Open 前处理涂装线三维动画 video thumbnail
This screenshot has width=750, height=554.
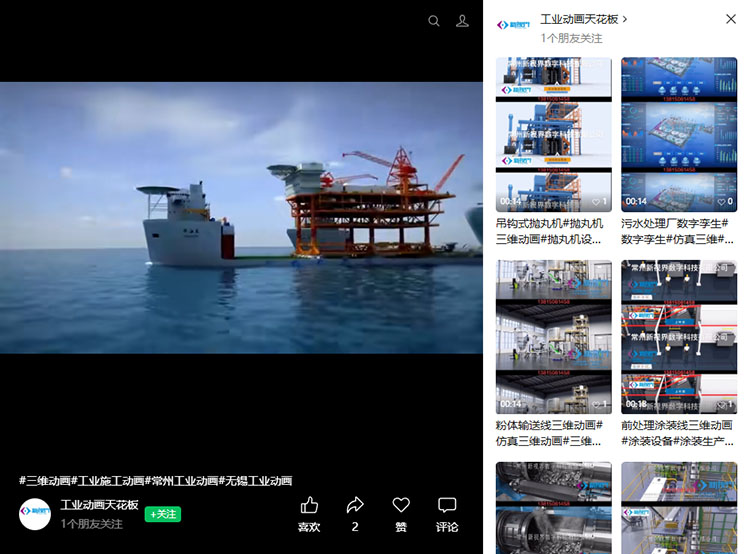click(679, 337)
